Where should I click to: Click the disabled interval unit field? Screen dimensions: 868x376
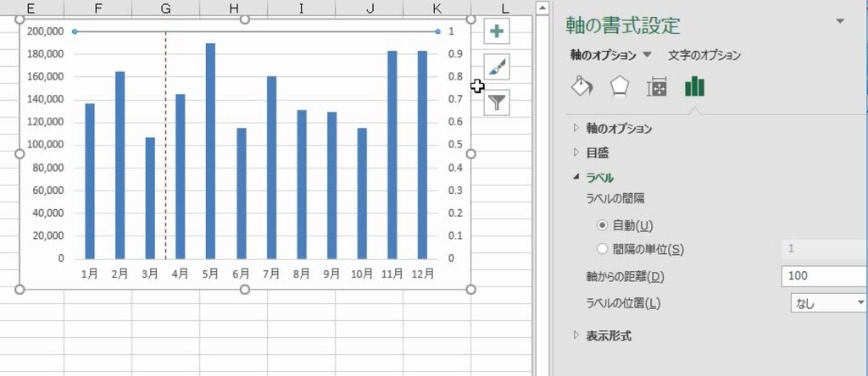coord(824,249)
